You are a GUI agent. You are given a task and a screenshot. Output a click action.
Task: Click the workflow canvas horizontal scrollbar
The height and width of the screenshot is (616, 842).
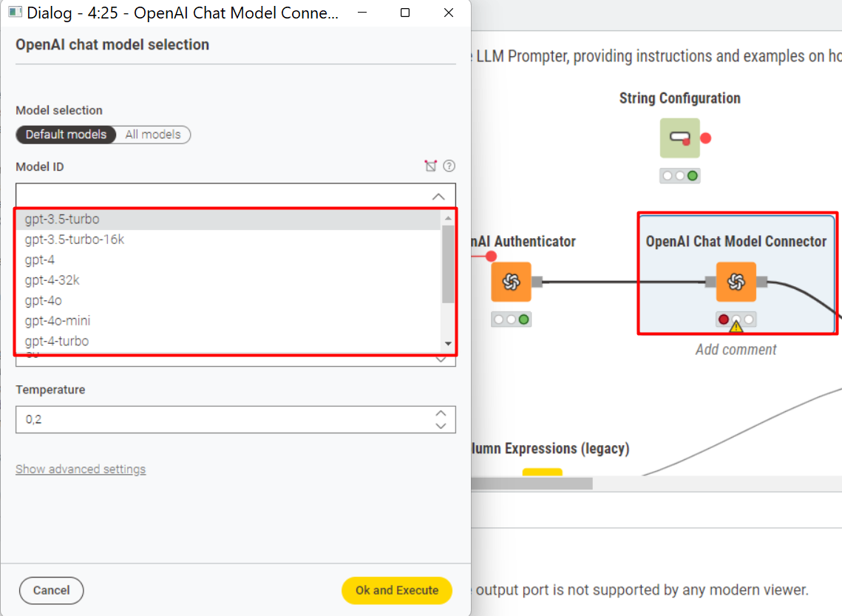[x=532, y=484]
